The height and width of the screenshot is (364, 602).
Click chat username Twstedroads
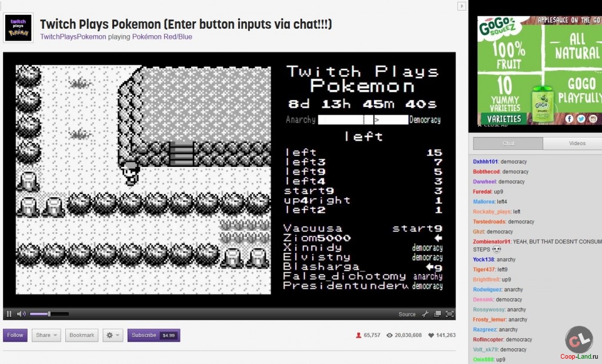click(490, 222)
